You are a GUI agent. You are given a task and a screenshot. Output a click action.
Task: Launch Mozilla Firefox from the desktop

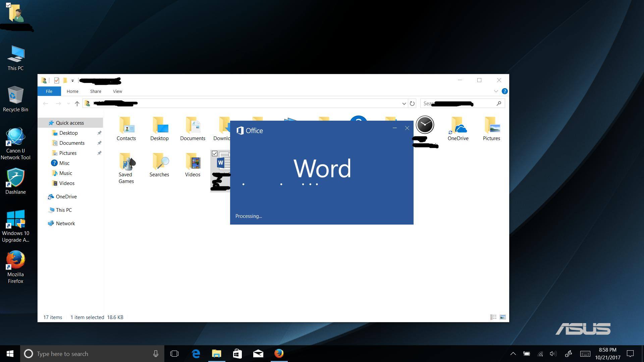tap(15, 265)
